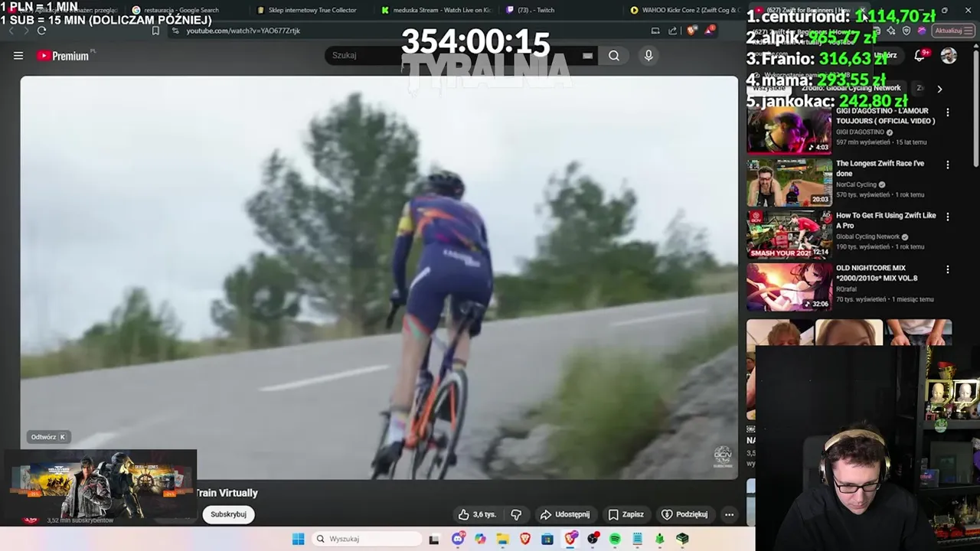Image resolution: width=980 pixels, height=551 pixels.
Task: Select the Źródło: Global Cycling Network chip
Action: (851, 88)
